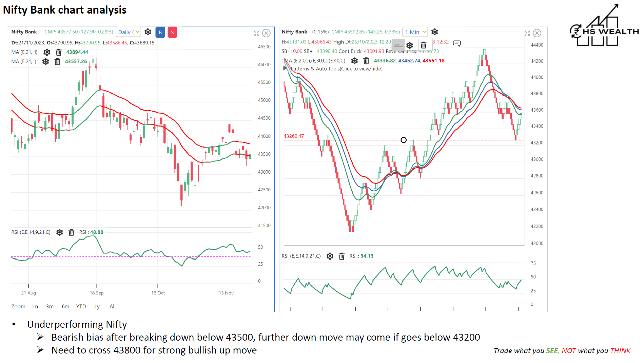
Task: Open gear settings in the popup toolbar
Action: [410, 45]
